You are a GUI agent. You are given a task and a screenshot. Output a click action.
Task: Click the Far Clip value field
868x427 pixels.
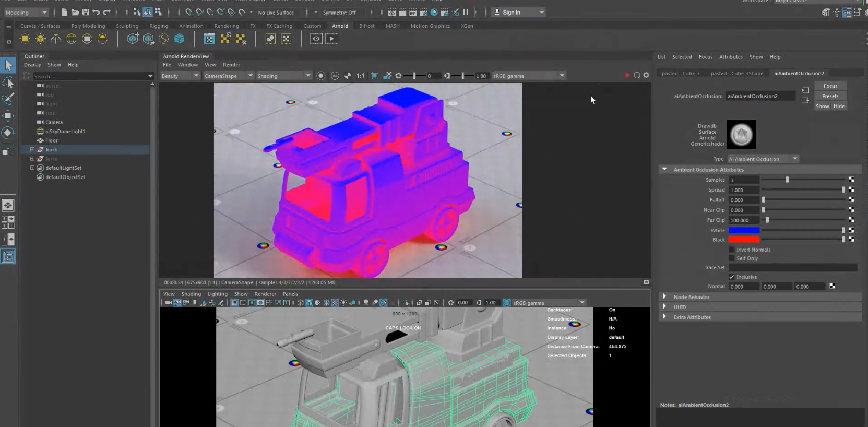(x=744, y=220)
